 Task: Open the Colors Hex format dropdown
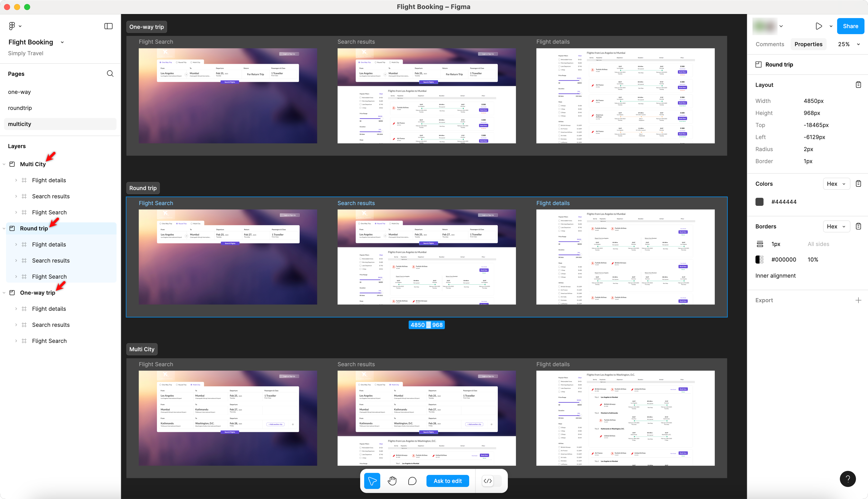coord(836,184)
